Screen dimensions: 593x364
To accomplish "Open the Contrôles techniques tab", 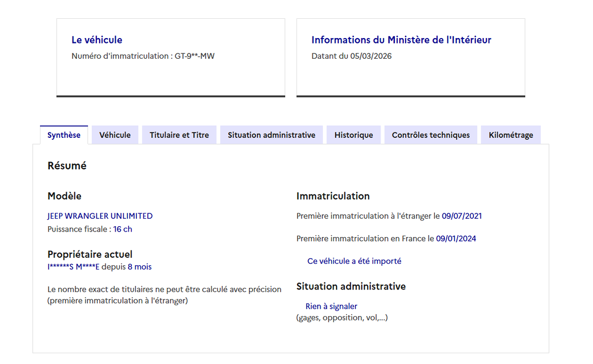I will coord(430,135).
